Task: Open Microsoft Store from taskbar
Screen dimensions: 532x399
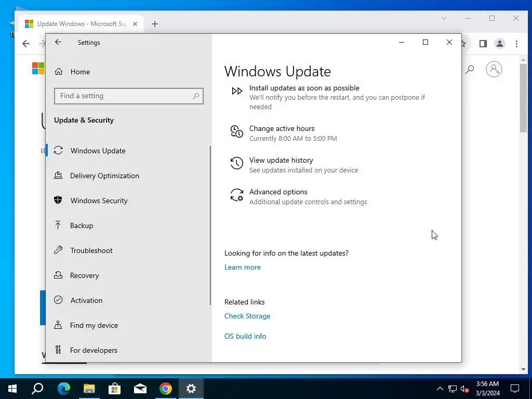Action: pyautogui.click(x=114, y=389)
